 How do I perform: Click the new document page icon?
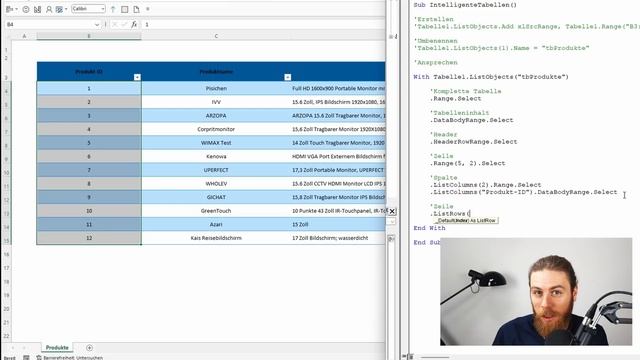point(136,9)
